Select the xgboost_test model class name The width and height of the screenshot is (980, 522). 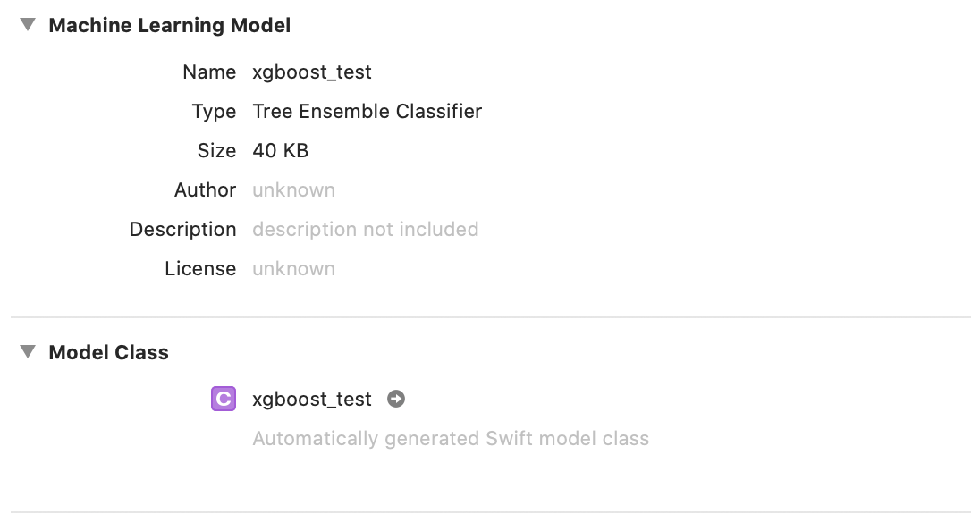point(312,399)
